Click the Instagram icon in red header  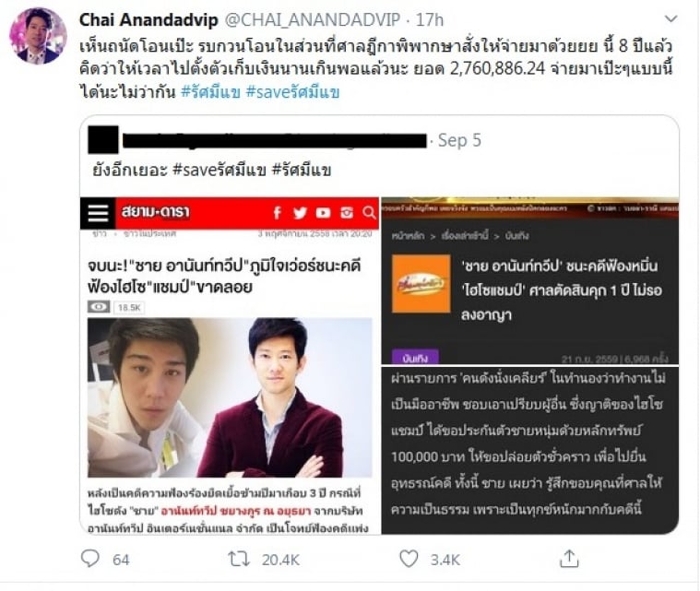tap(347, 213)
